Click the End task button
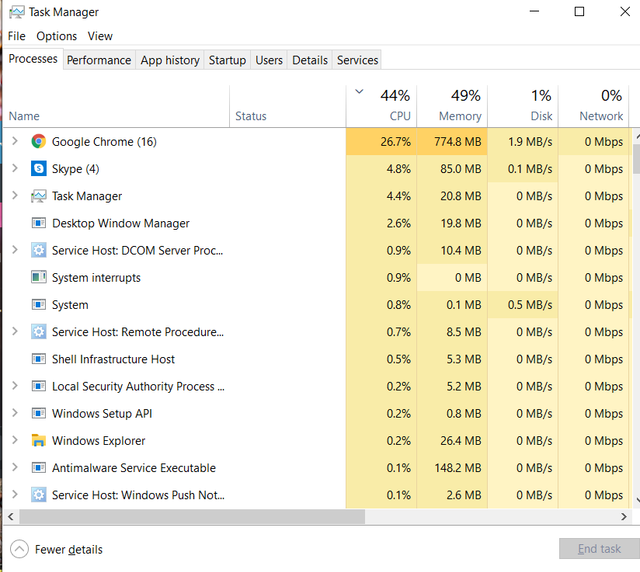This screenshot has height=572, width=640. click(x=599, y=549)
